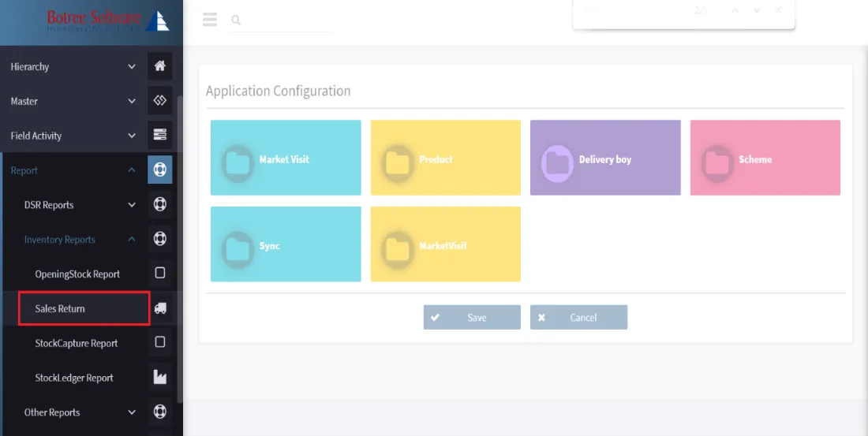Expand the Other Reports chevron
Image resolution: width=868 pixels, height=436 pixels.
tap(132, 412)
